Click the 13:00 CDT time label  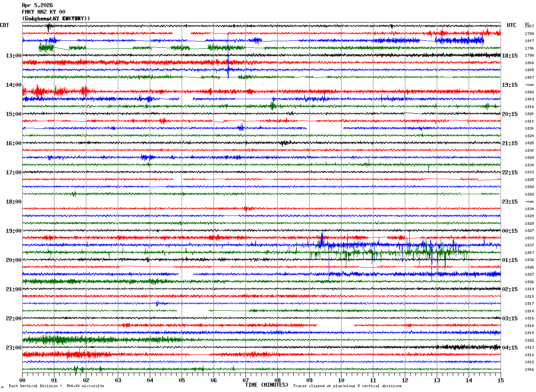[14, 55]
